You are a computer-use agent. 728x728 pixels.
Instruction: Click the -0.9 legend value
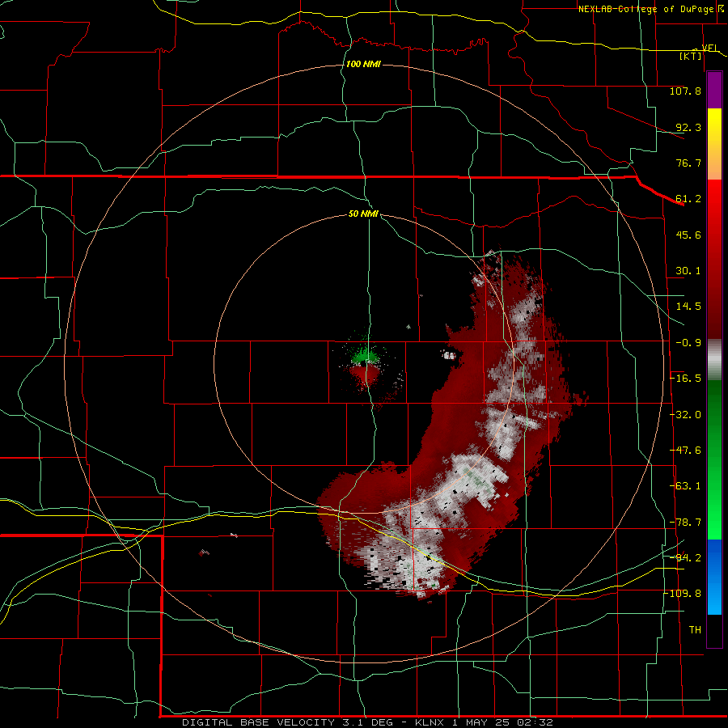coord(688,343)
